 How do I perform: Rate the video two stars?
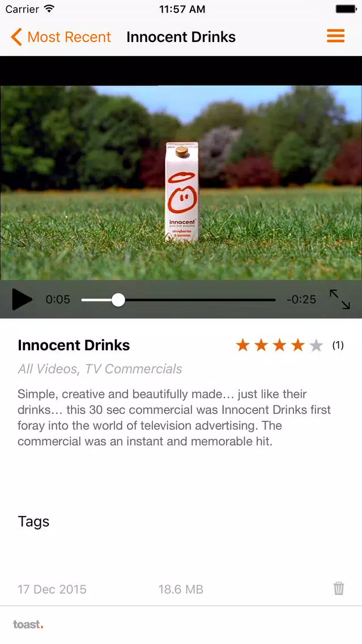(x=261, y=345)
